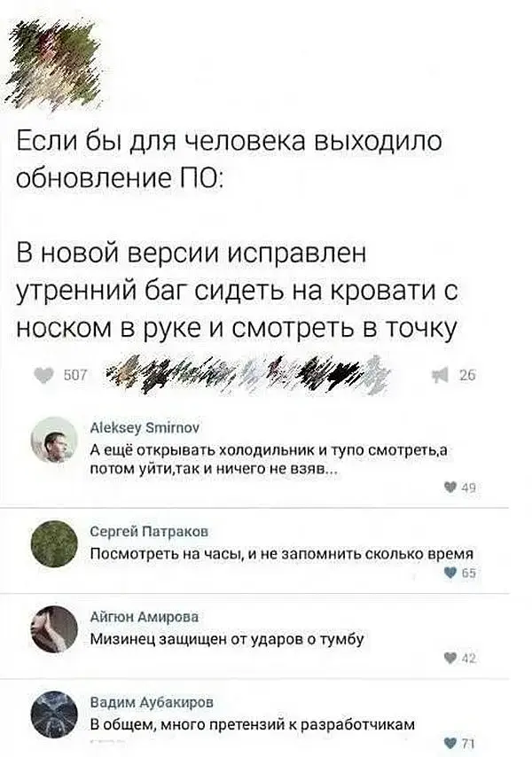Share the post via megaphone icon
Viewport: 532px width, 757px height.
pyautogui.click(x=440, y=375)
